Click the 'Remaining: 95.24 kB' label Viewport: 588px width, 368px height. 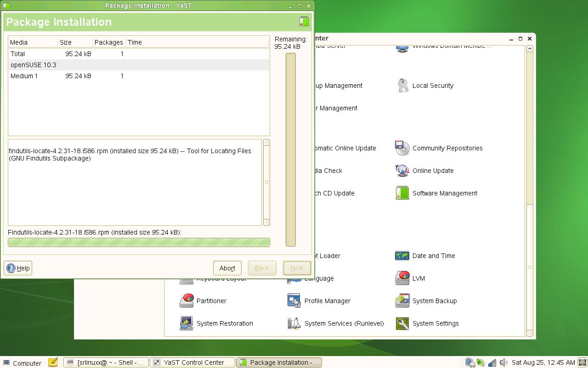pos(291,43)
